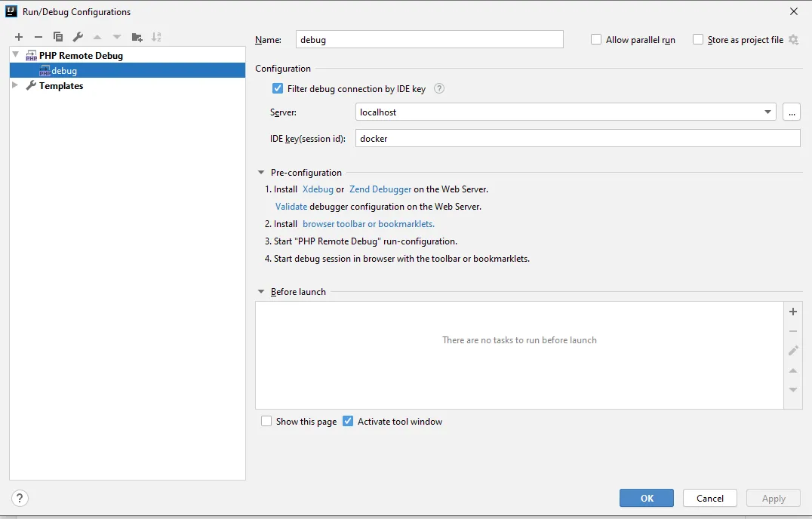Viewport: 812px width, 519px height.
Task: Focus the Name input field
Action: tap(429, 39)
